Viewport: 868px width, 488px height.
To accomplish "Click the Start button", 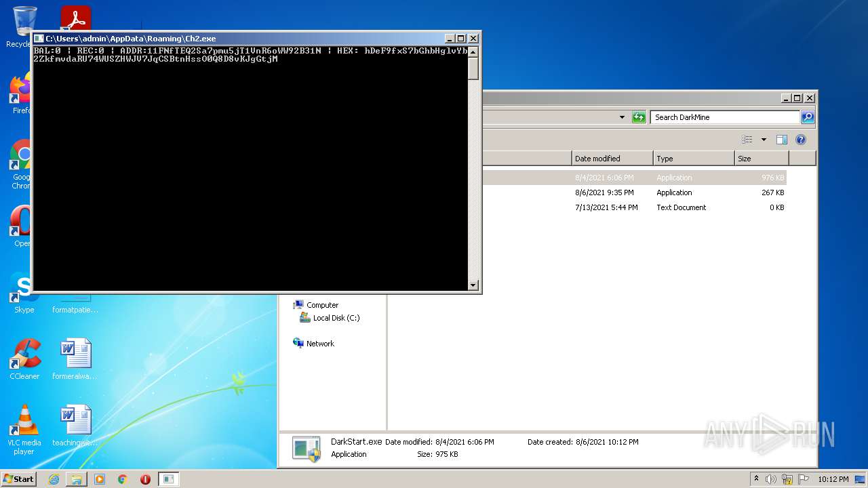I will point(18,479).
